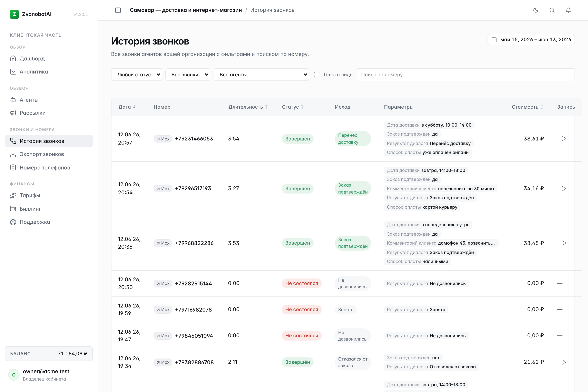
Task: Click breadcrumb История звонков
Action: coord(272,10)
